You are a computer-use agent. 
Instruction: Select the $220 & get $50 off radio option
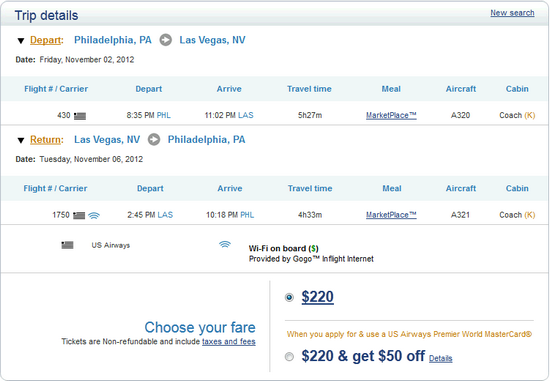289,357
